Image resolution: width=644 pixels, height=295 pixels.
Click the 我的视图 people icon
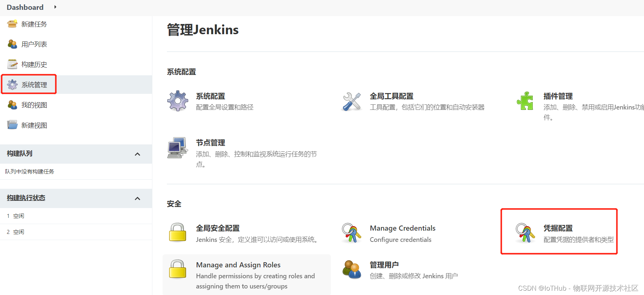(12, 105)
